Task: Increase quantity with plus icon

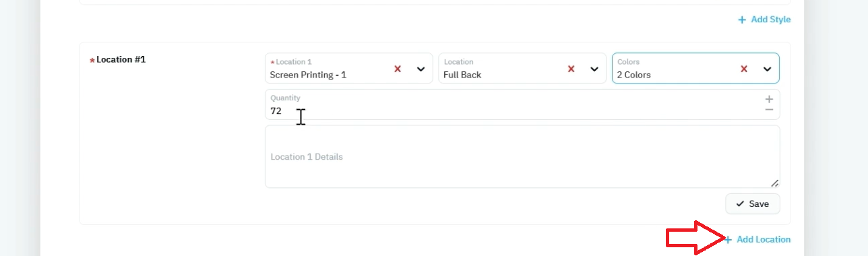Action: tap(769, 99)
